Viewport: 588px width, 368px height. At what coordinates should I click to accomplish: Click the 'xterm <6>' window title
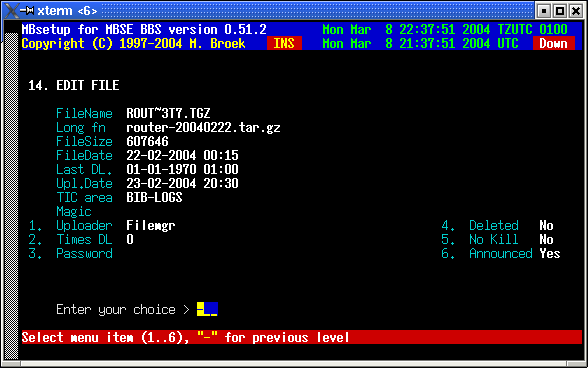point(67,11)
